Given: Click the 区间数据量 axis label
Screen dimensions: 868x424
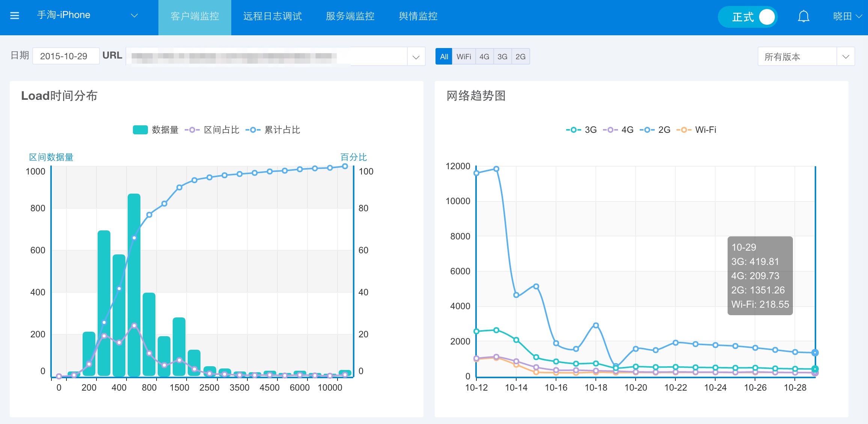Looking at the screenshot, I should click(x=51, y=157).
